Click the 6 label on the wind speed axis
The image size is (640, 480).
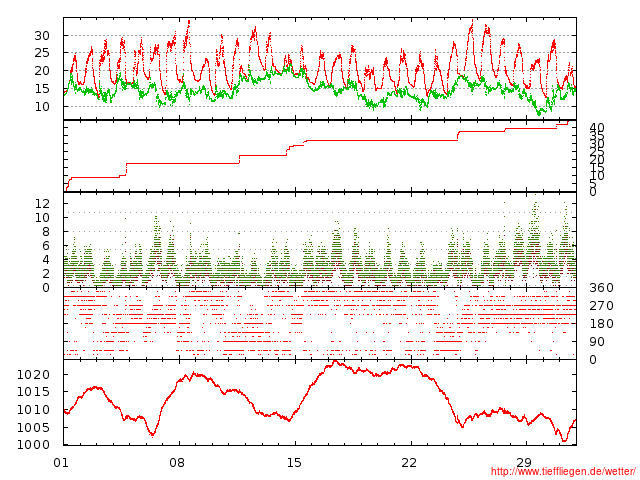click(46, 245)
